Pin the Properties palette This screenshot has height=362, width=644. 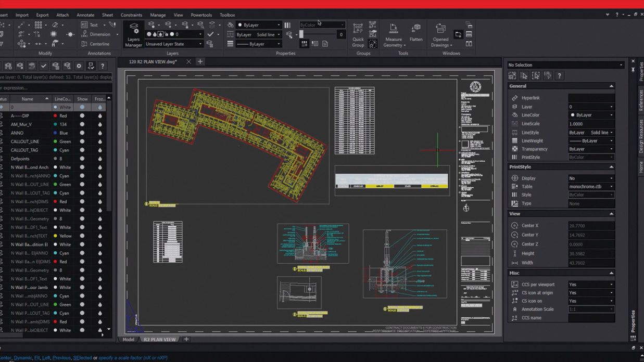[x=633, y=69]
